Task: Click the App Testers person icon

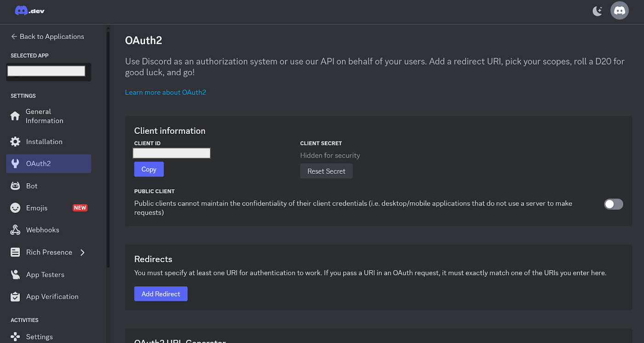Action: click(x=15, y=274)
